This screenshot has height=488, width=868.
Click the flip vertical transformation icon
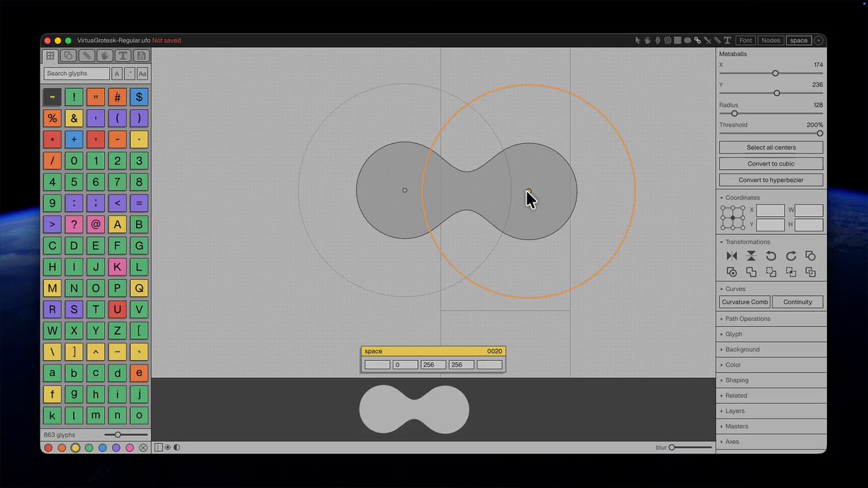(x=752, y=256)
